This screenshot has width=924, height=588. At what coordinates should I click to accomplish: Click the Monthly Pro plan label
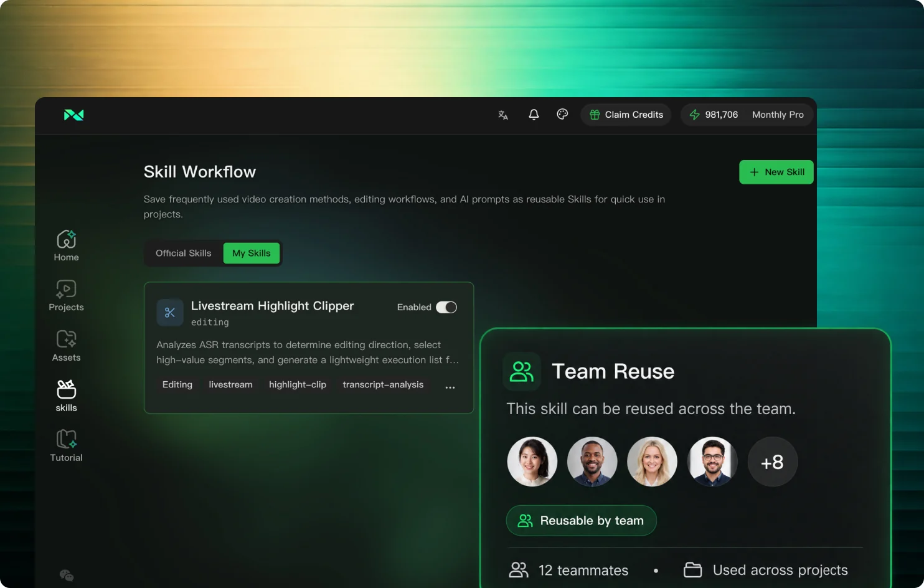tap(778, 115)
